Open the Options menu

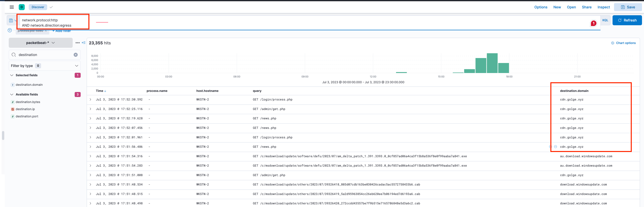pyautogui.click(x=541, y=7)
